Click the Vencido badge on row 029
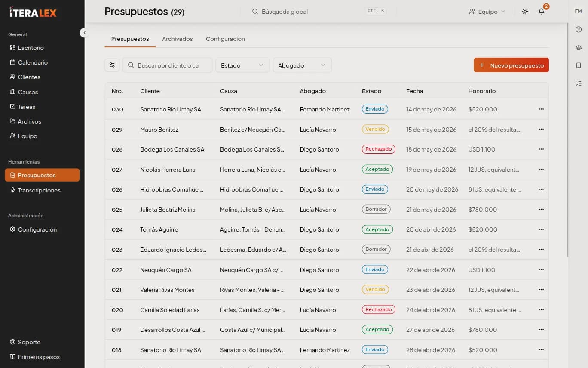This screenshot has width=588, height=368. (375, 129)
